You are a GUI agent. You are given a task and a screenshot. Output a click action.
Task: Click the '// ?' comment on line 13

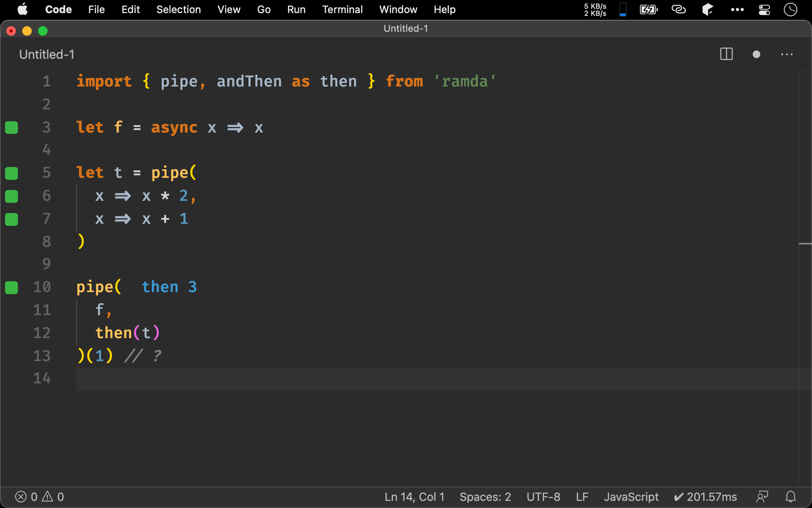pos(143,356)
